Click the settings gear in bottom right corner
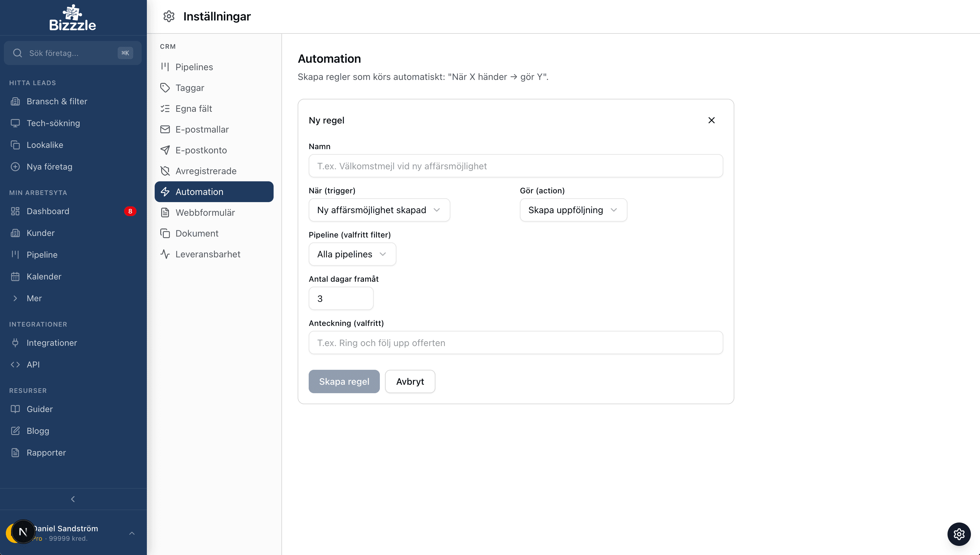980x555 pixels. pyautogui.click(x=958, y=534)
